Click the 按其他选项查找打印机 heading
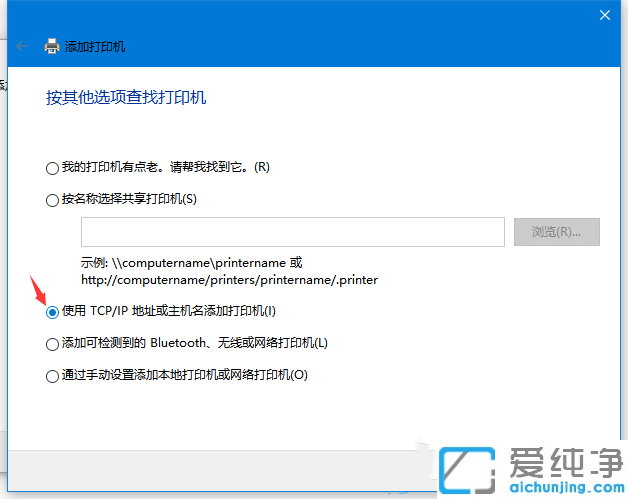Image resolution: width=628 pixels, height=499 pixels. pos(126,97)
